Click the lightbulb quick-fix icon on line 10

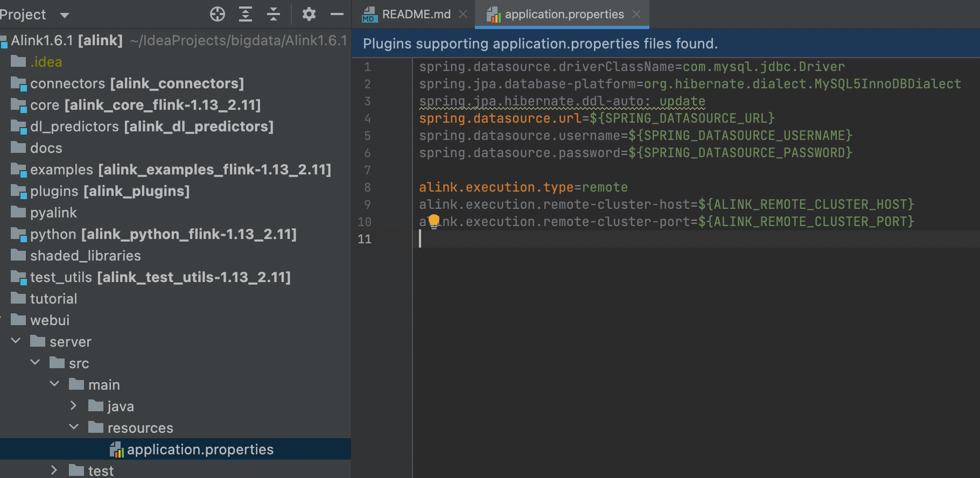(x=434, y=221)
